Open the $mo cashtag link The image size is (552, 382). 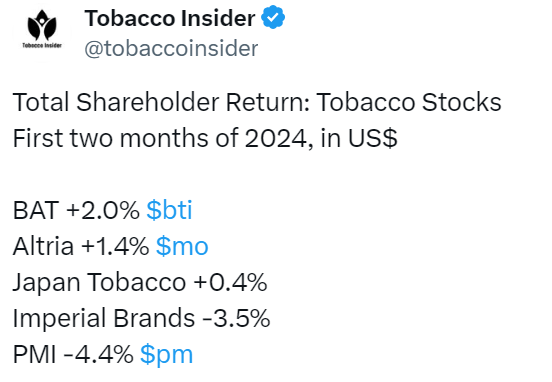tap(182, 246)
